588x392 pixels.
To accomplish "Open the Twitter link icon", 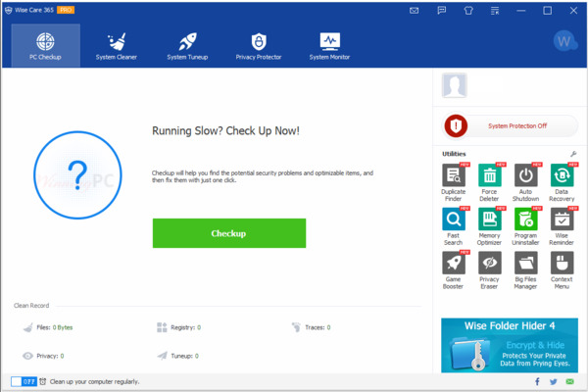I will (553, 382).
